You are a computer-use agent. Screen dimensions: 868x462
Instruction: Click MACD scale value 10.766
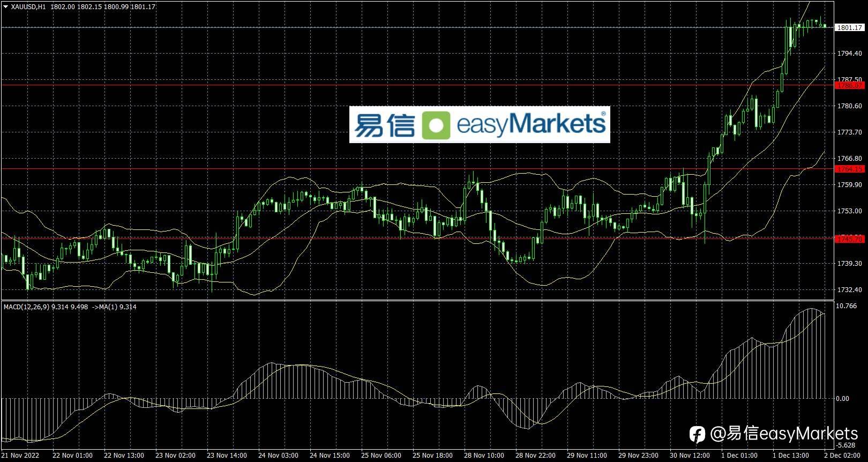[847, 306]
